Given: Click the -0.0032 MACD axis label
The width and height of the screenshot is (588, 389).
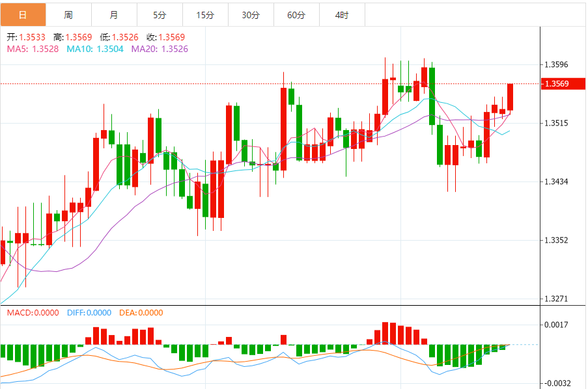Looking at the screenshot, I should point(557,383).
